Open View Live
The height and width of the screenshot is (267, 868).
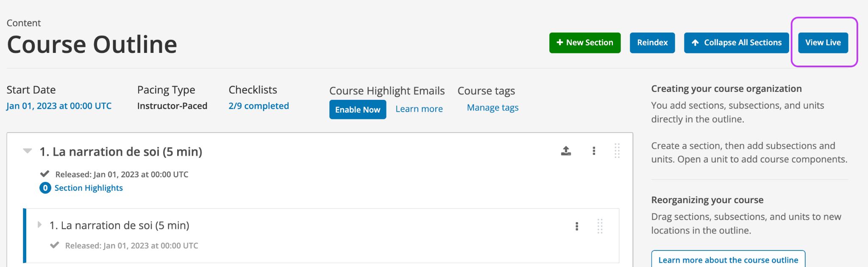coord(823,43)
